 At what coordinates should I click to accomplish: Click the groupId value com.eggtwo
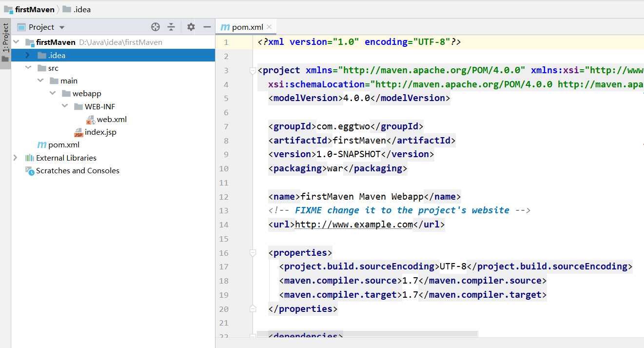point(343,126)
